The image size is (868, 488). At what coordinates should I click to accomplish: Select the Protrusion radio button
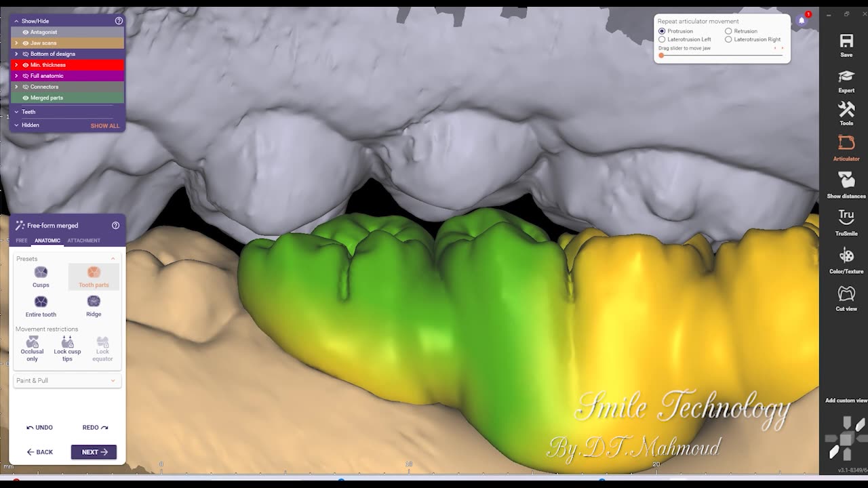(x=662, y=31)
